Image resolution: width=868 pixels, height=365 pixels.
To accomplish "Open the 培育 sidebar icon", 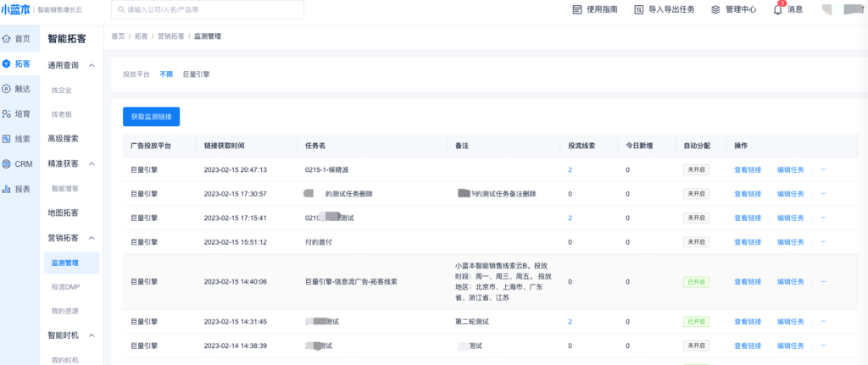I will [x=8, y=113].
